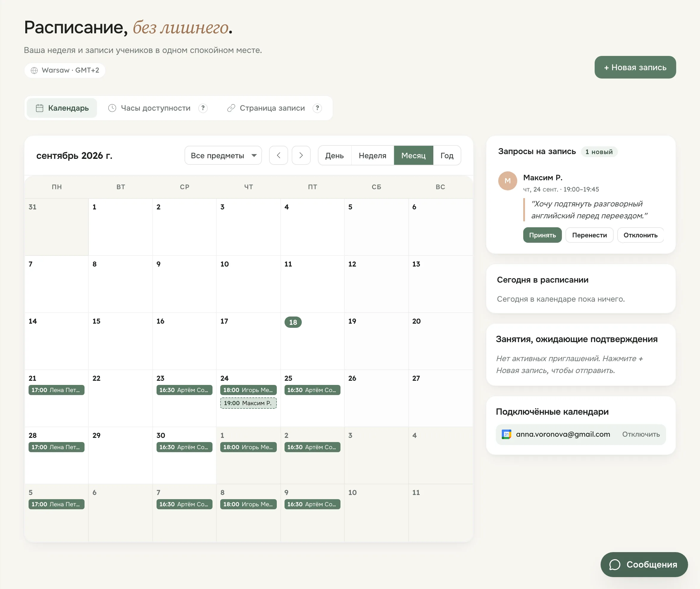
Task: Switch to Календарь tab
Action: [62, 108]
